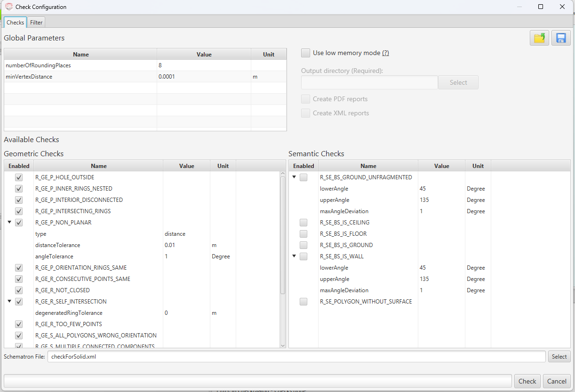This screenshot has height=392, width=575.
Task: Toggle R_GE_R_SELF_INTERSECTION checkbox
Action: (x=19, y=302)
